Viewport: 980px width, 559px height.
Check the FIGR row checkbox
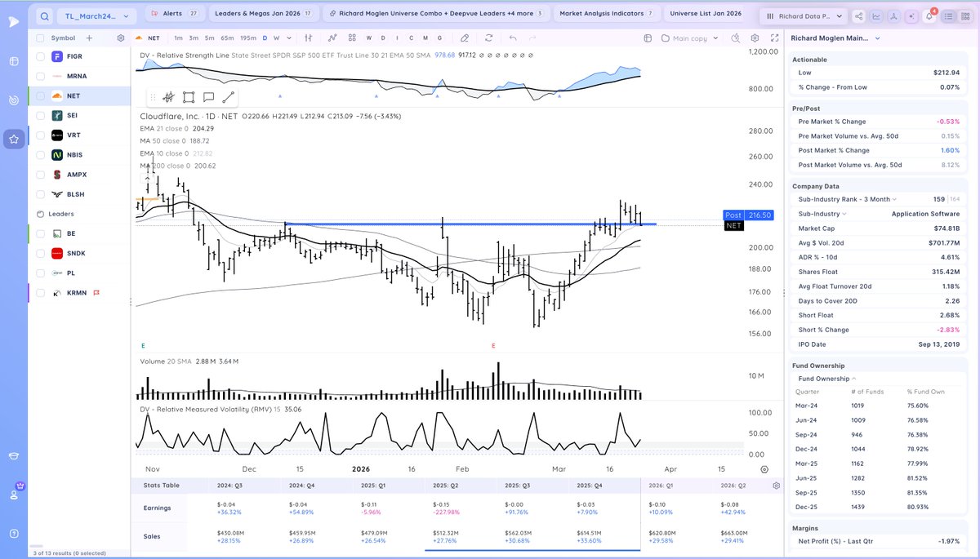click(x=40, y=56)
